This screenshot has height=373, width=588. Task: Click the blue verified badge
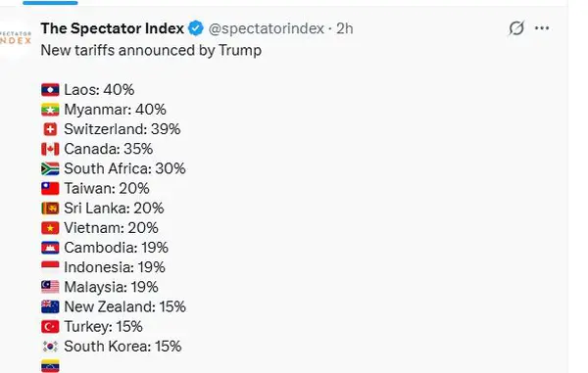195,28
